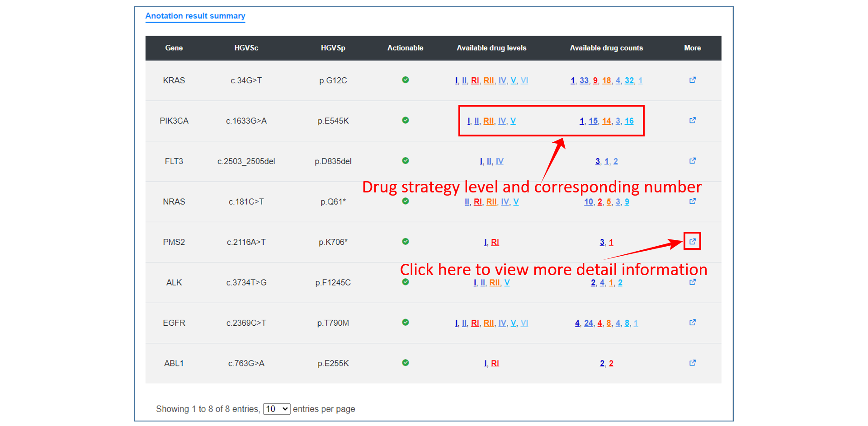The height and width of the screenshot is (426, 868).
Task: Open level RII drugs for KRAS
Action: tap(489, 80)
